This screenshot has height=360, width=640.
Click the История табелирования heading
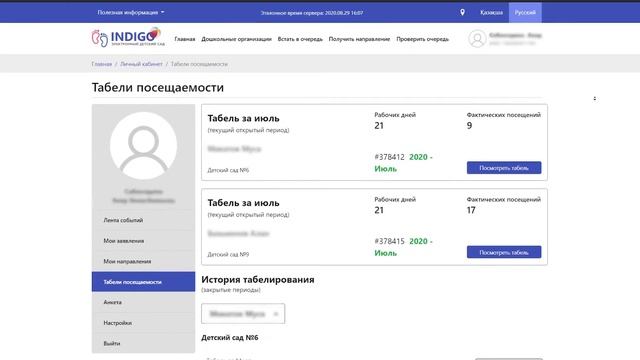[x=258, y=280]
